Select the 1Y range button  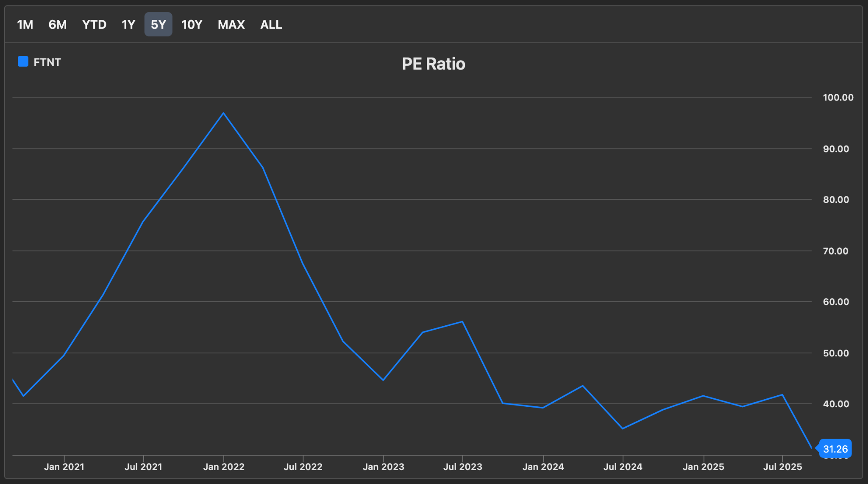[x=128, y=25]
